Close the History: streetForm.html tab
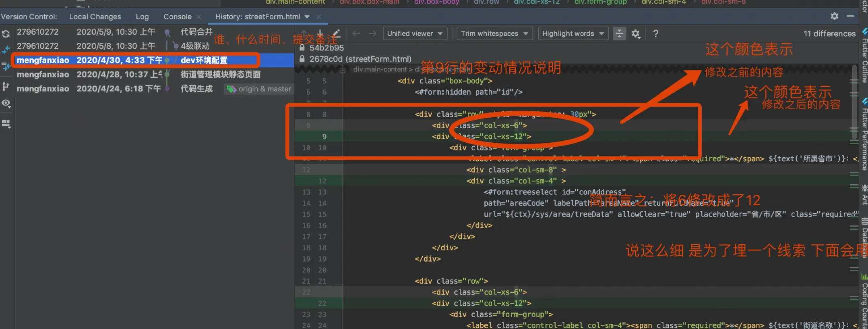Screen dimensions: 868x329 click(x=319, y=17)
